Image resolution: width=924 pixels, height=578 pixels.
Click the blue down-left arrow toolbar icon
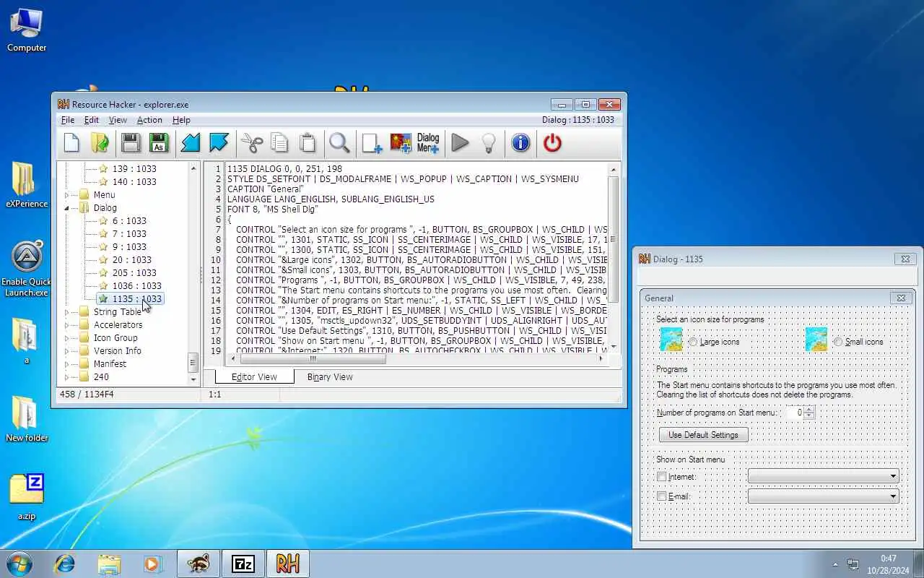tap(191, 143)
